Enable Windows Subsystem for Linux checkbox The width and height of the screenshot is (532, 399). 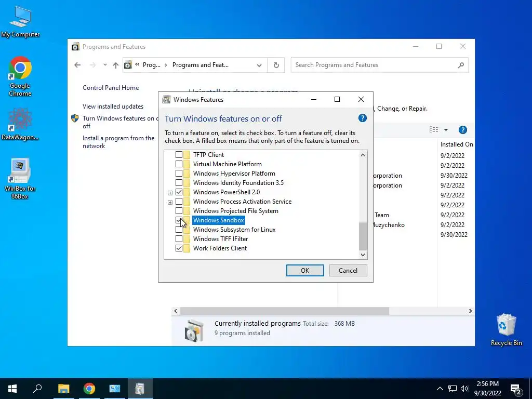click(x=179, y=230)
